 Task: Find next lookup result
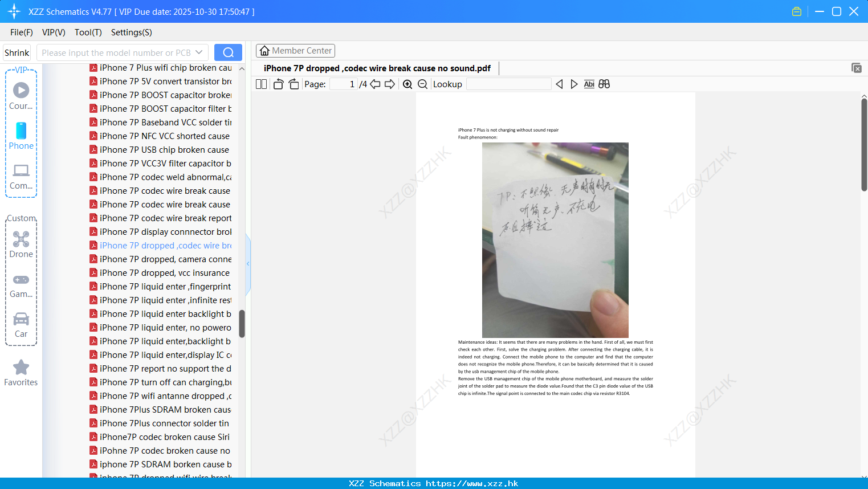574,84
